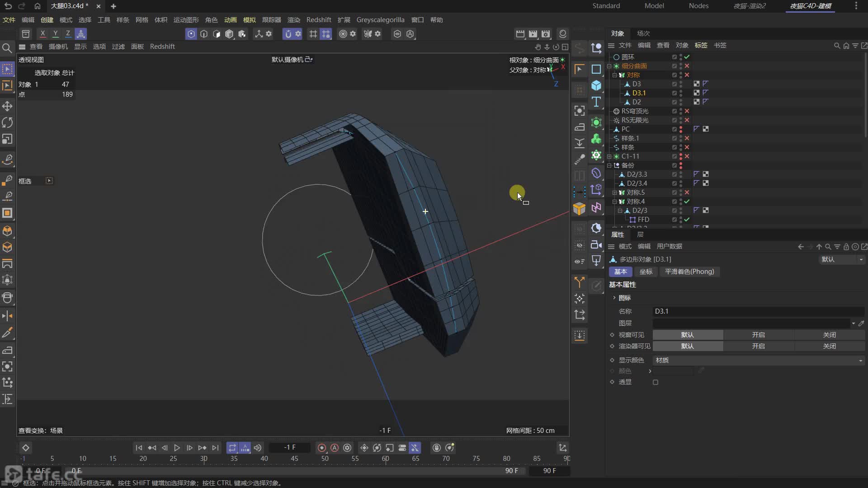The image size is (868, 488).
Task: Select the Move tool in left toolbar
Action: tap(7, 106)
